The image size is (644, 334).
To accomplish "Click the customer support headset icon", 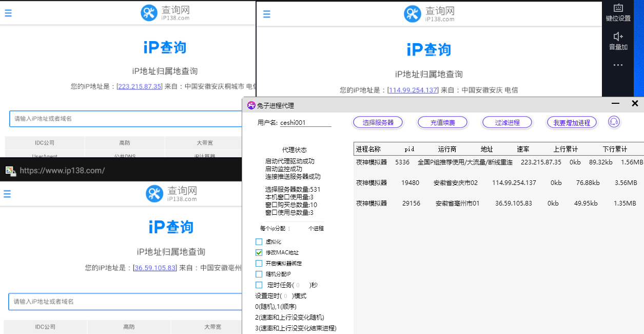I will click(614, 122).
